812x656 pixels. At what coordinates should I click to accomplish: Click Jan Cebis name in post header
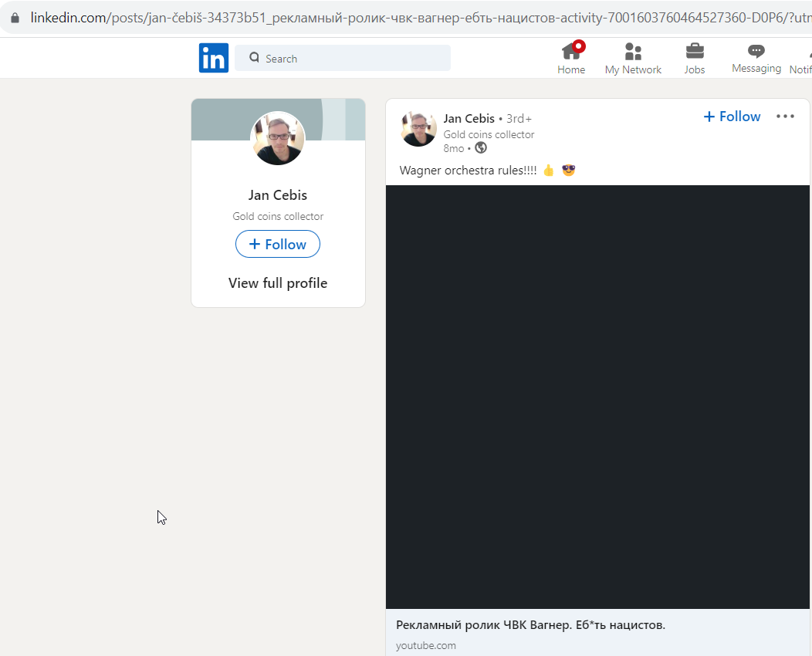click(469, 119)
